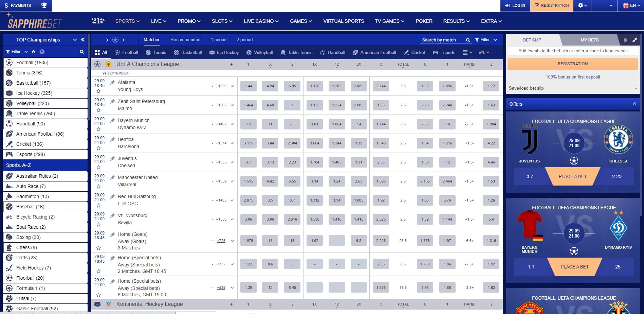644x314 pixels.
Task: Select the Cricket sport filter
Action: pos(415,52)
